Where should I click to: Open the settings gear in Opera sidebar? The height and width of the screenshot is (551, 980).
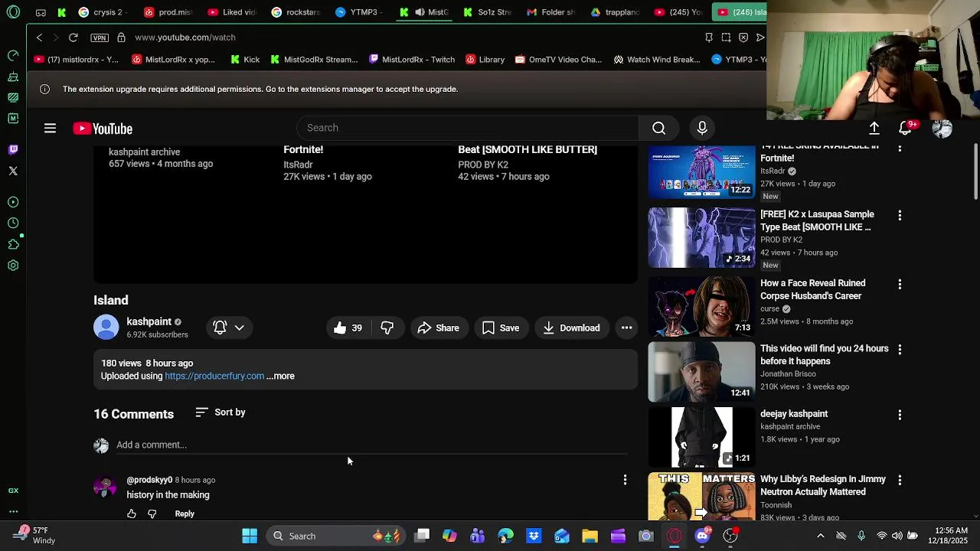coord(13,266)
